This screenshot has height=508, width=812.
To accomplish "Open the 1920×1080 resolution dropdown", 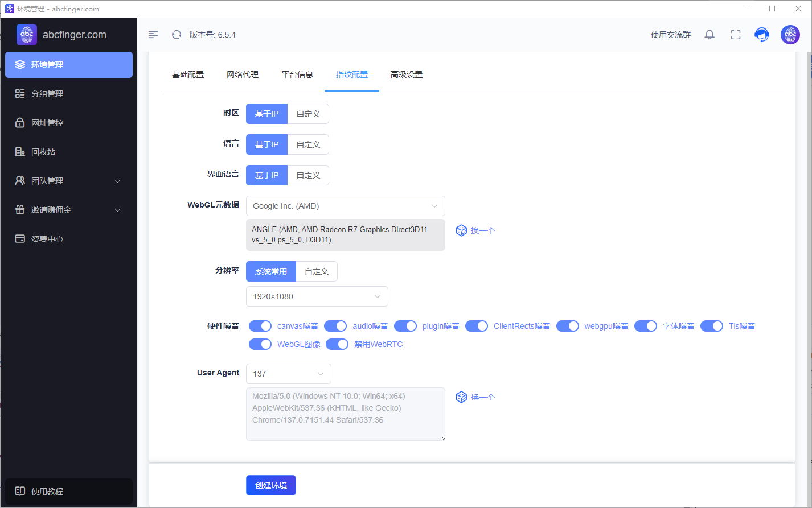I will click(317, 296).
